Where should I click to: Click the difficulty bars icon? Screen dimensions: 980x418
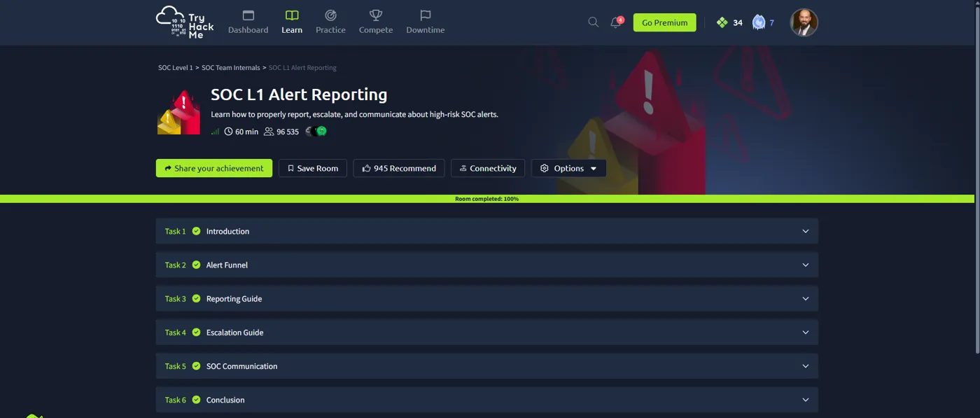(216, 132)
